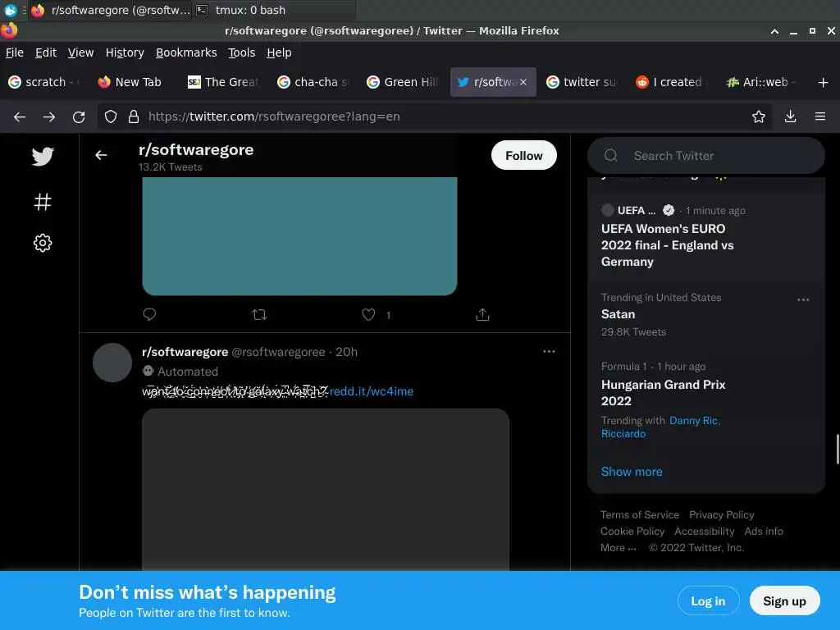Switch to the twitter su tab

click(x=582, y=82)
